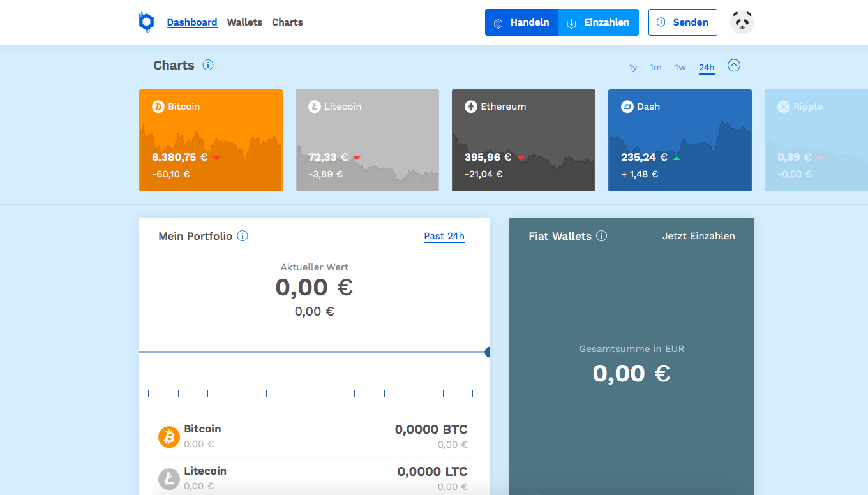Click the Fiat Wallets heading
Screen dimensions: 868x495
(x=560, y=236)
